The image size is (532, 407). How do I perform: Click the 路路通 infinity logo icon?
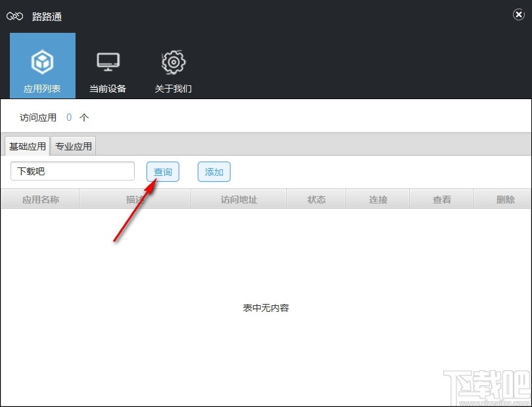[x=14, y=16]
